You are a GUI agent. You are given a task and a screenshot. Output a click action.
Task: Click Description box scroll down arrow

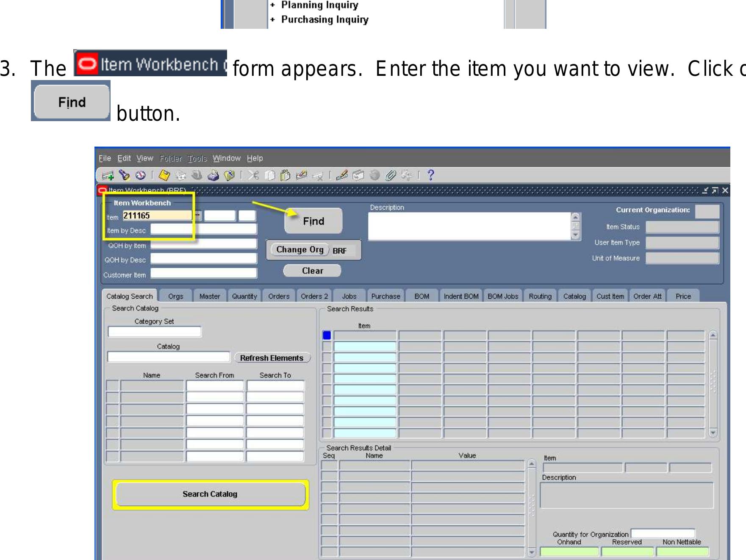pos(575,235)
